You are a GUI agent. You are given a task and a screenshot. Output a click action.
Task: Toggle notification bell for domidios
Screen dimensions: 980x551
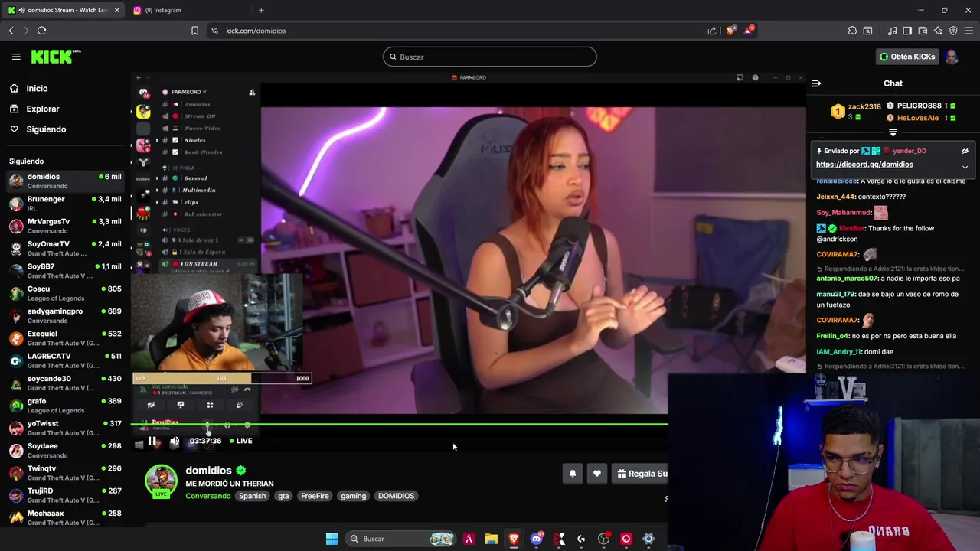[x=572, y=474]
